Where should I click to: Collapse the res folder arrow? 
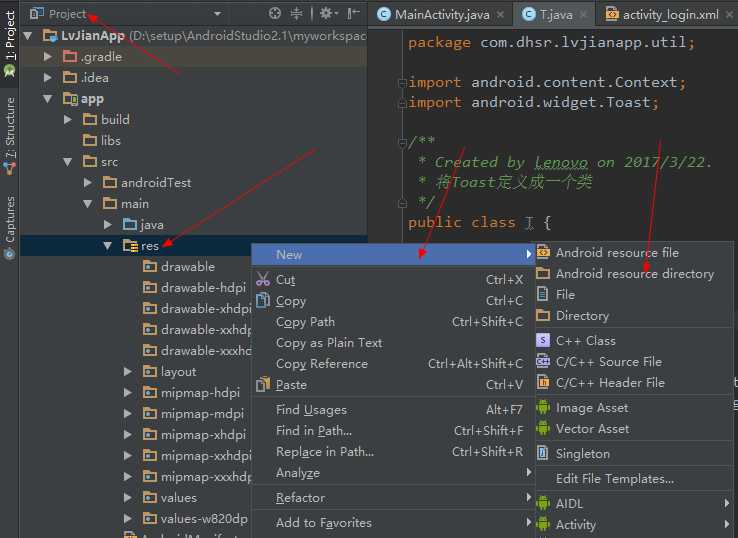coord(108,246)
